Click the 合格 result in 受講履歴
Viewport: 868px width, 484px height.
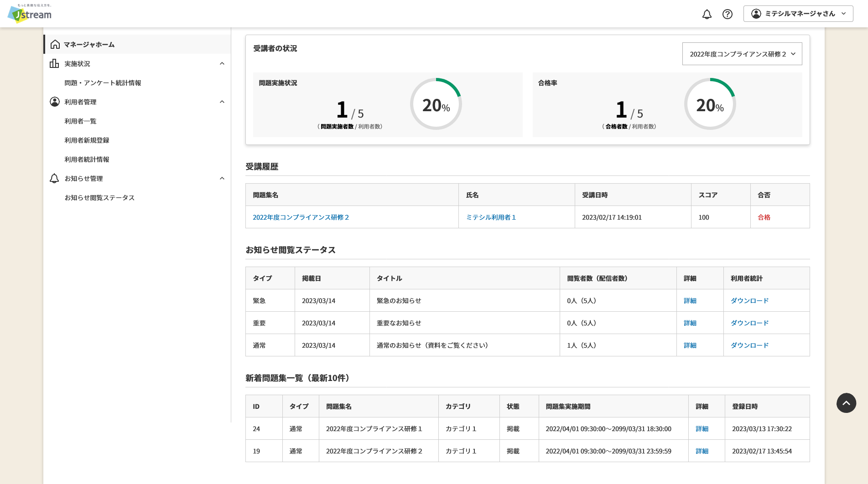point(764,217)
